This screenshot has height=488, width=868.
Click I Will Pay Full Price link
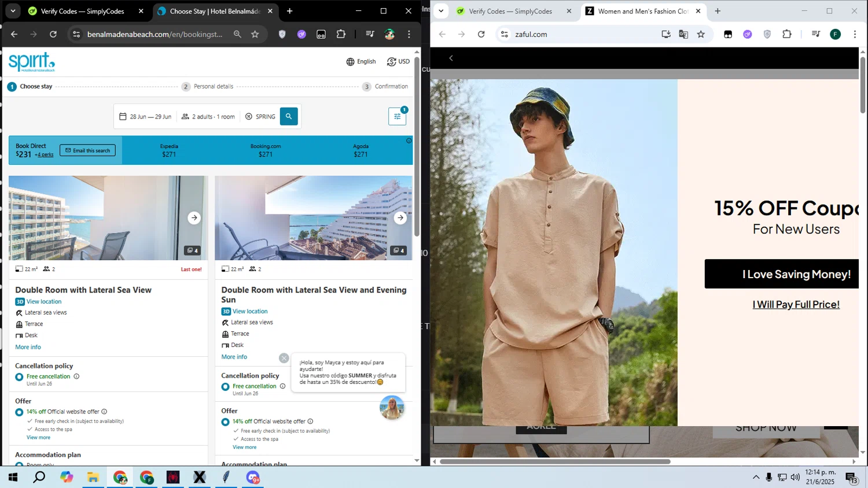[x=796, y=305]
